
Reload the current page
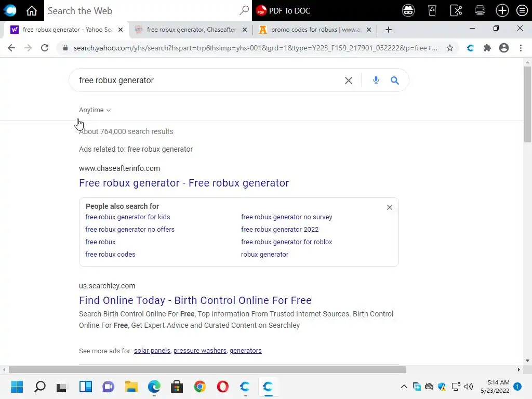tap(45, 48)
